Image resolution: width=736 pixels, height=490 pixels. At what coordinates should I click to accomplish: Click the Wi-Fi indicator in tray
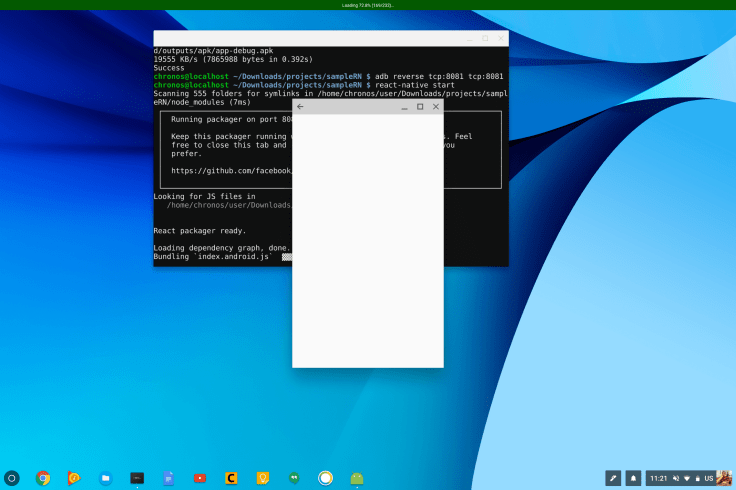(686, 478)
